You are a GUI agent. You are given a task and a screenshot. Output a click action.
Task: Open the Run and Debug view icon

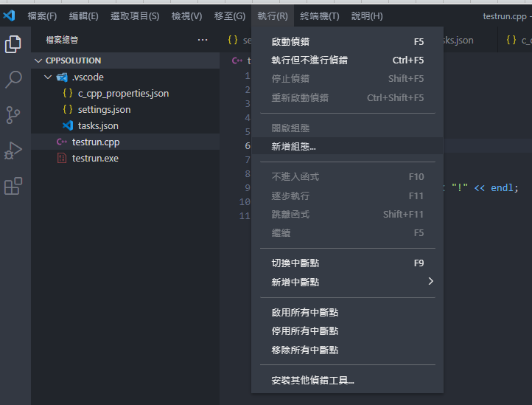coord(13,150)
